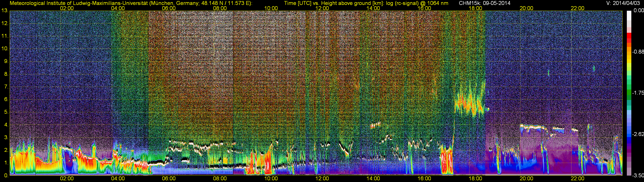The image size is (644, 182).
Task: Click the 02:00 label on the top time axis
Action: click(67, 8)
